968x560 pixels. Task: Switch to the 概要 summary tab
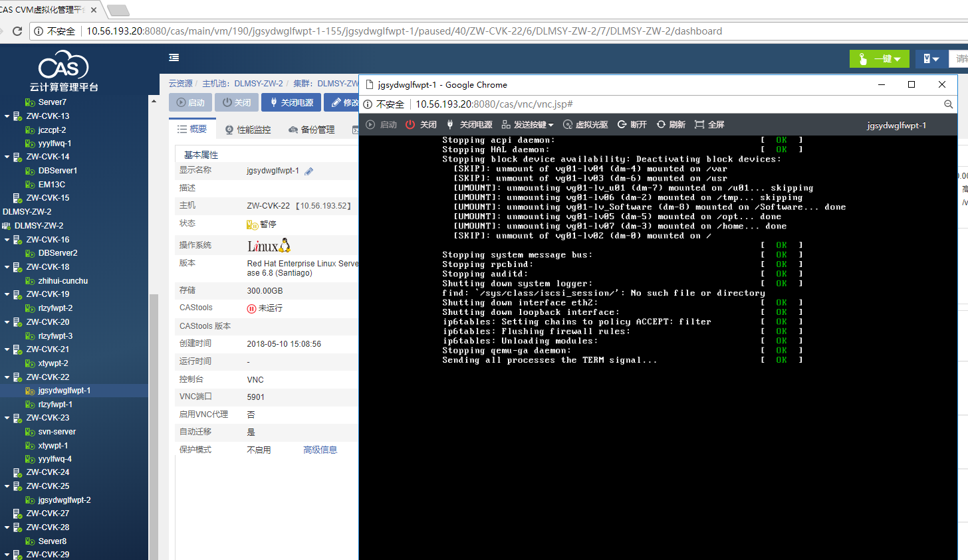(x=192, y=130)
